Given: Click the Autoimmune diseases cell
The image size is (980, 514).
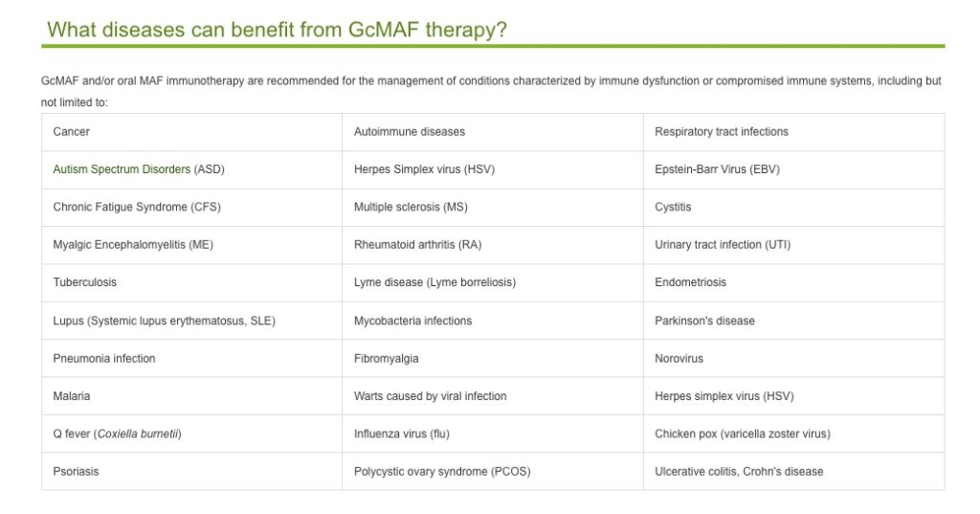Looking at the screenshot, I should 493,132.
